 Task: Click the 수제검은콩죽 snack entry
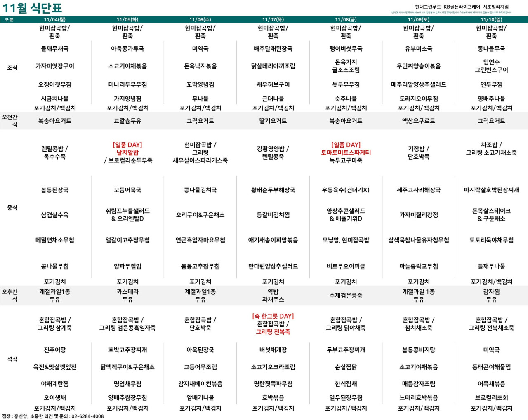pyautogui.click(x=346, y=296)
